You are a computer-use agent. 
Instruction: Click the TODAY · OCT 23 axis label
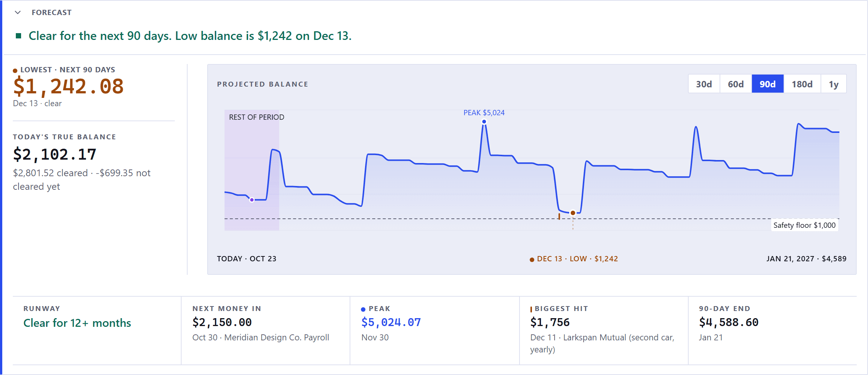click(247, 259)
